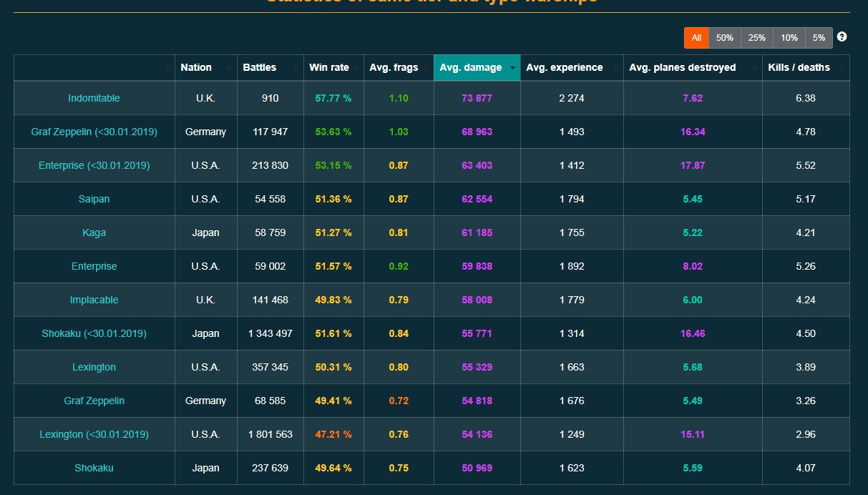Sort table by Avg. experience column

pyautogui.click(x=572, y=68)
